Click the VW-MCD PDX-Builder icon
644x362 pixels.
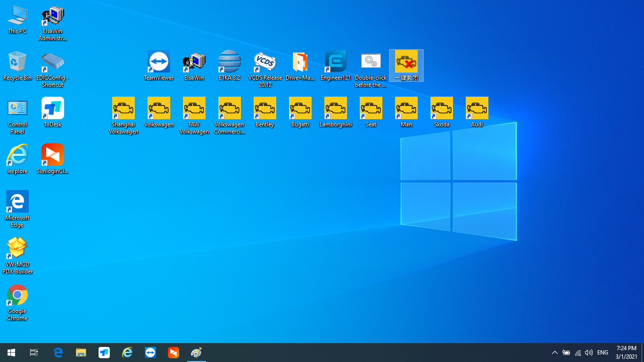click(17, 248)
